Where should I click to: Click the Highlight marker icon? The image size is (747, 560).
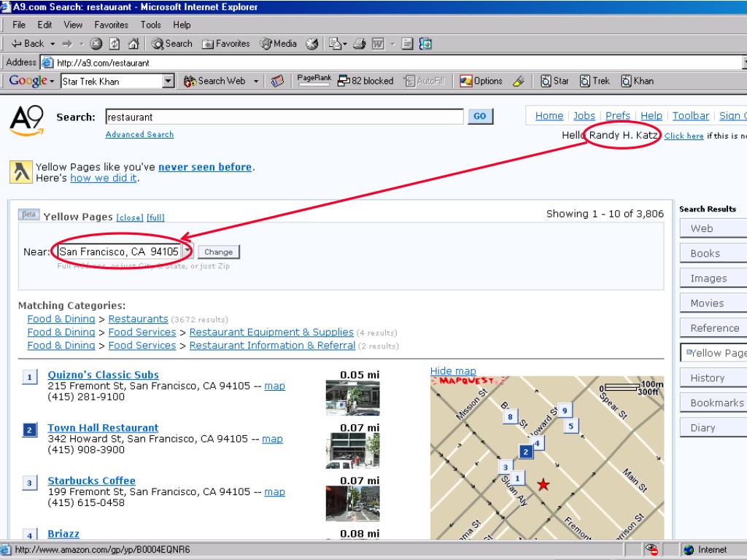519,81
